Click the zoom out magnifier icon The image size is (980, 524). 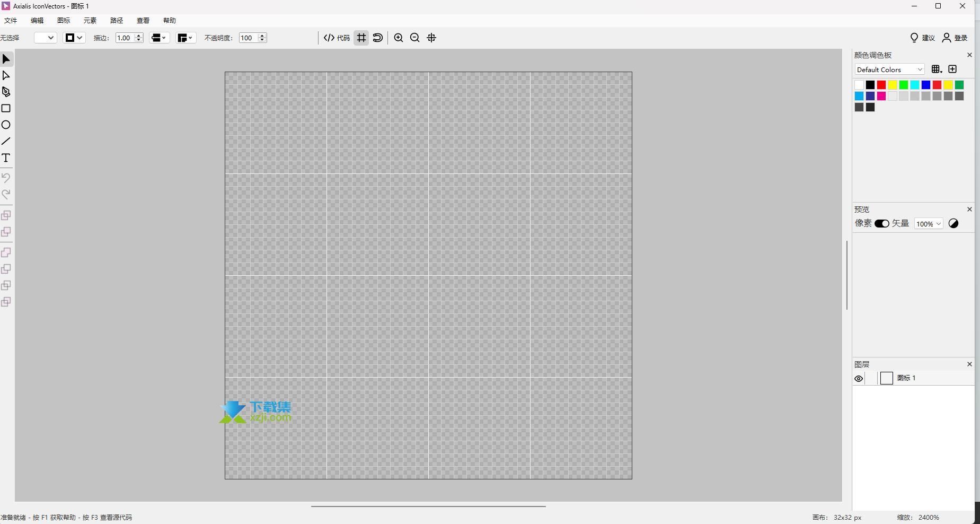click(x=415, y=38)
